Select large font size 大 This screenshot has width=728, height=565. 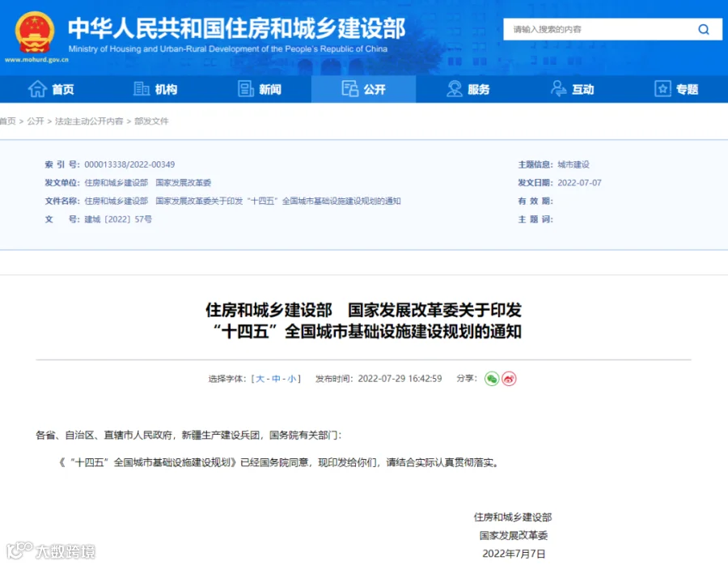[x=260, y=379]
